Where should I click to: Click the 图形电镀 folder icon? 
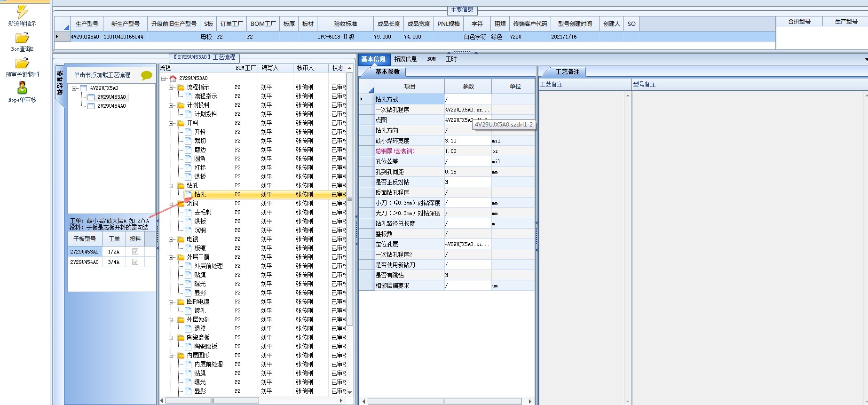181,302
